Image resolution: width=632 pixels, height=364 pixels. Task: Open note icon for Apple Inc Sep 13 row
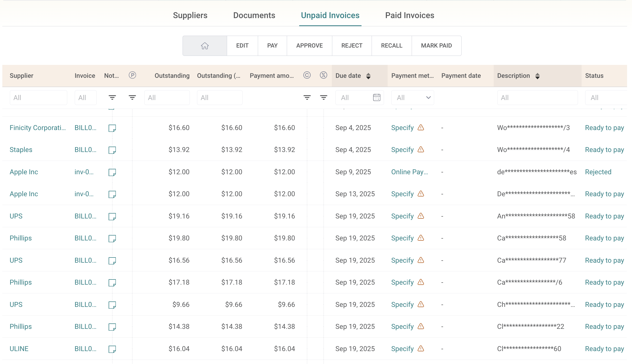point(112,194)
